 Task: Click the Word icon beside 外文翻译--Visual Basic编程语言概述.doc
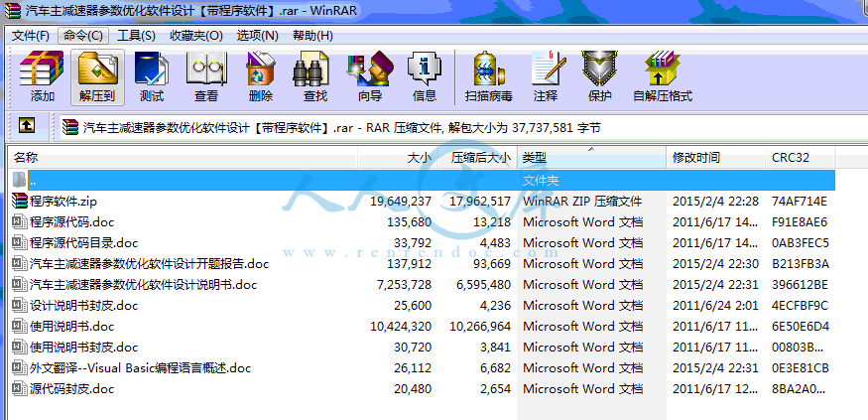click(20, 368)
